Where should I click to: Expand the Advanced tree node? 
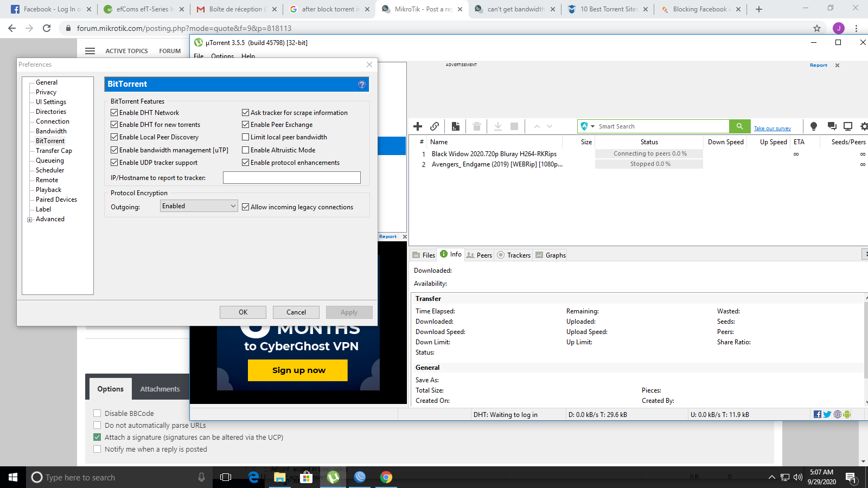[x=30, y=220]
